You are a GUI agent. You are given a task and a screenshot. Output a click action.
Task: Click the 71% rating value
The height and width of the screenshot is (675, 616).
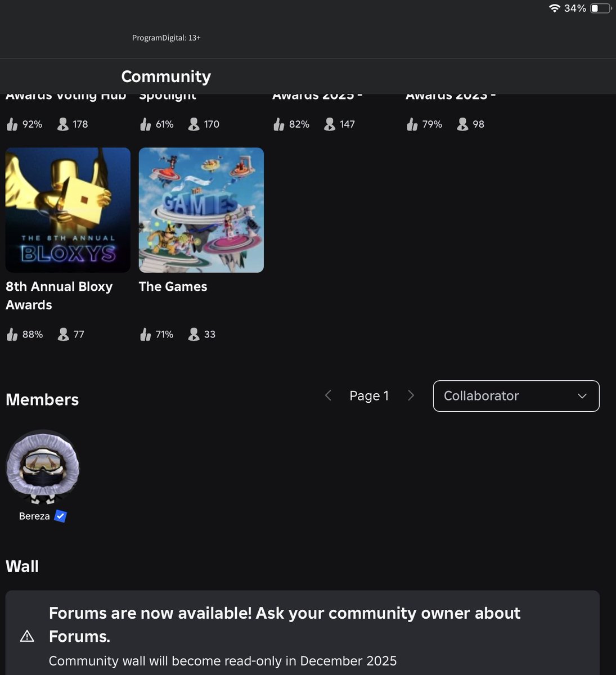pyautogui.click(x=164, y=335)
